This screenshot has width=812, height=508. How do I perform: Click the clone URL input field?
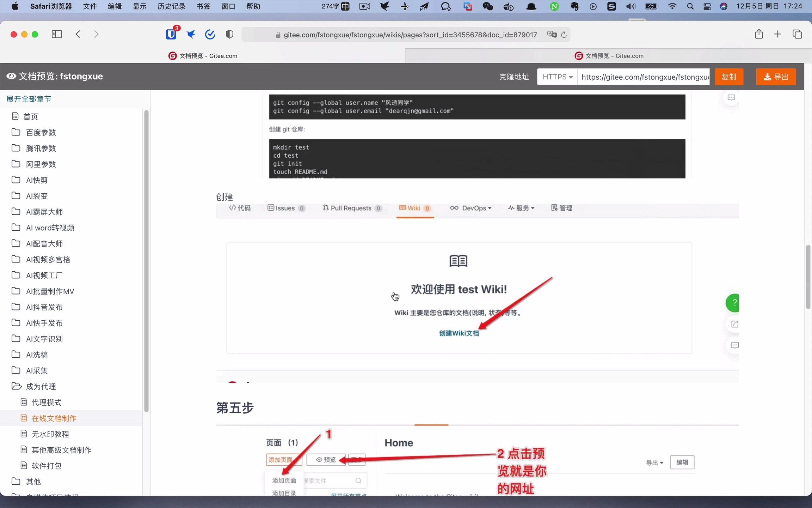[x=644, y=77]
